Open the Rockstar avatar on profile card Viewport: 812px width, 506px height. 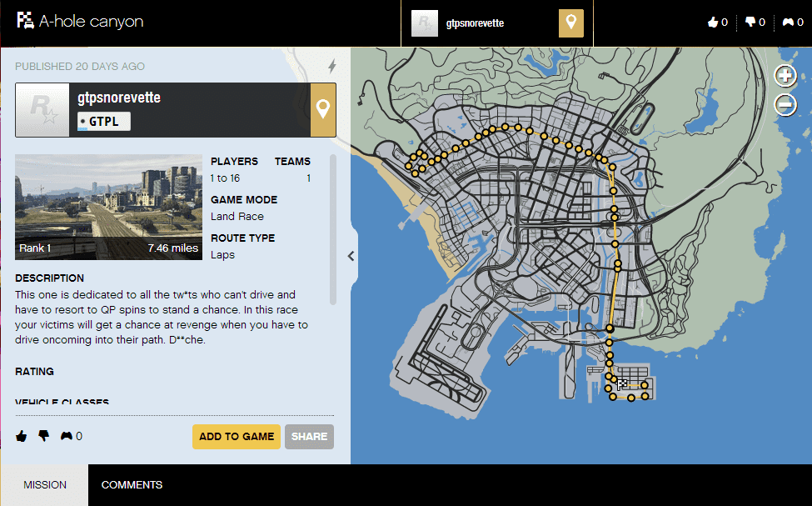click(x=42, y=110)
